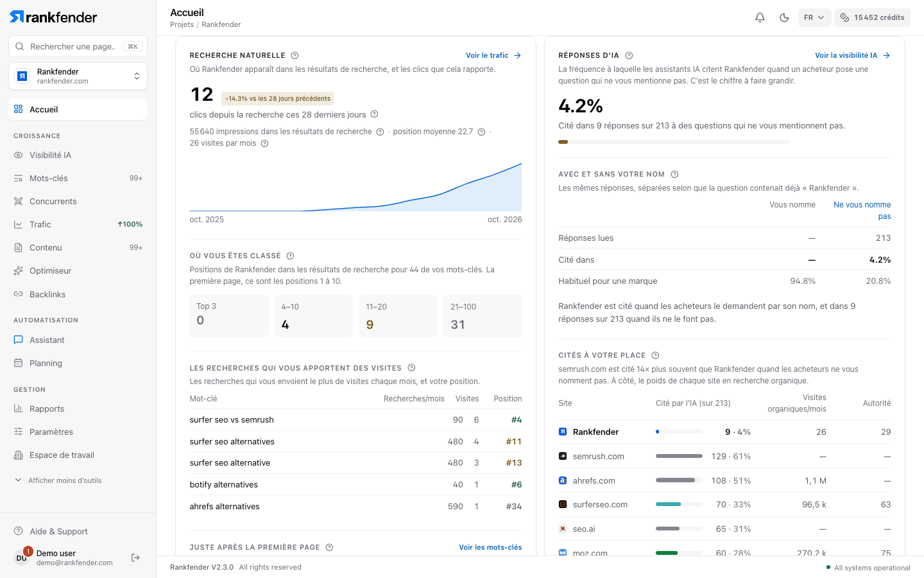924x578 pixels.
Task: Open the Rapports chart icon
Action: 18,408
